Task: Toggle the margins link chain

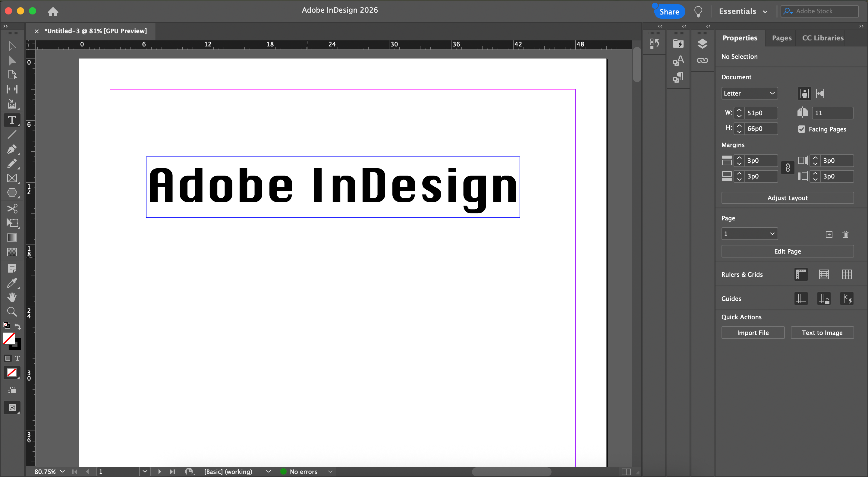Action: pos(788,168)
